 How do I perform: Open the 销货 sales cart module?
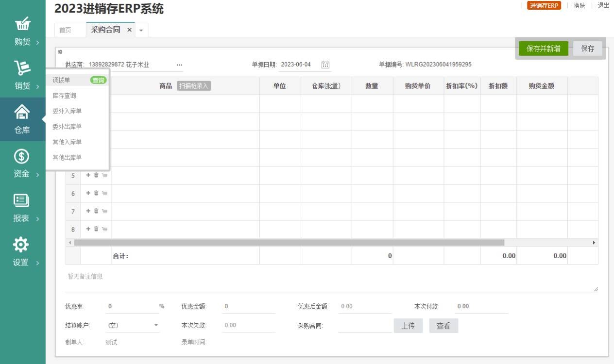[x=23, y=75]
